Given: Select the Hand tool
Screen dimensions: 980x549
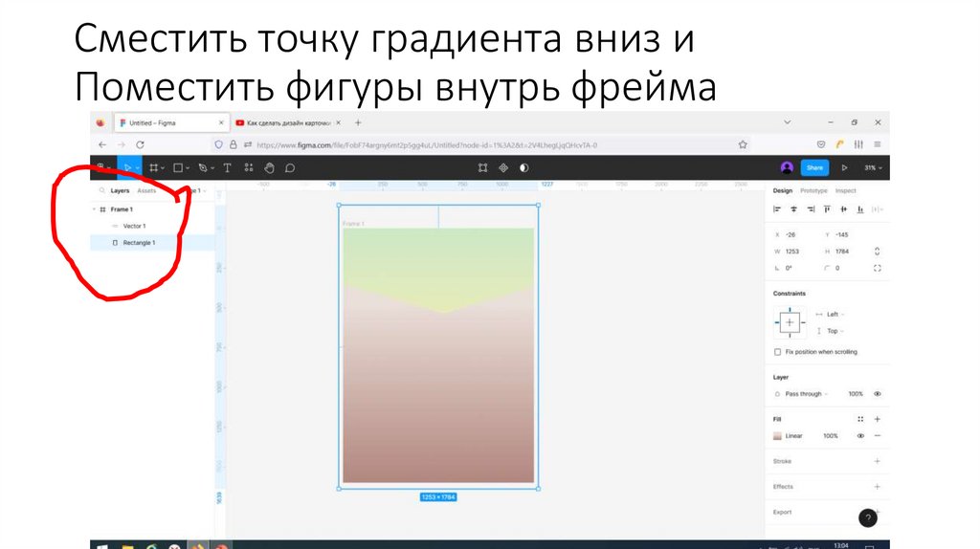Looking at the screenshot, I should pyautogui.click(x=269, y=168).
